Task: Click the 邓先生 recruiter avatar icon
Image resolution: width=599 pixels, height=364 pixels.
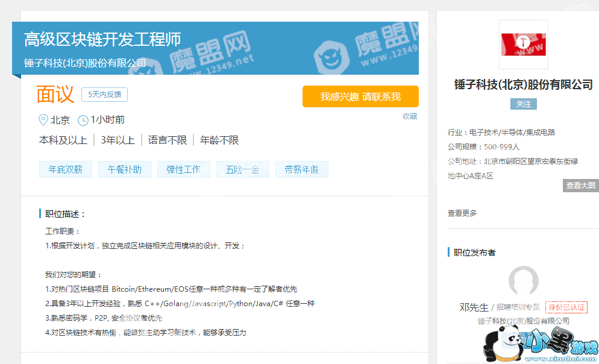Action: click(x=523, y=281)
